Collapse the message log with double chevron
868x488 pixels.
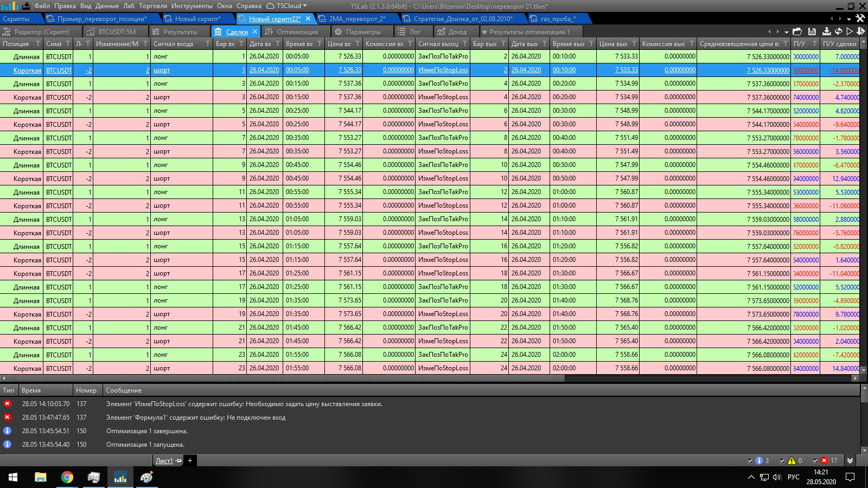pos(850,461)
